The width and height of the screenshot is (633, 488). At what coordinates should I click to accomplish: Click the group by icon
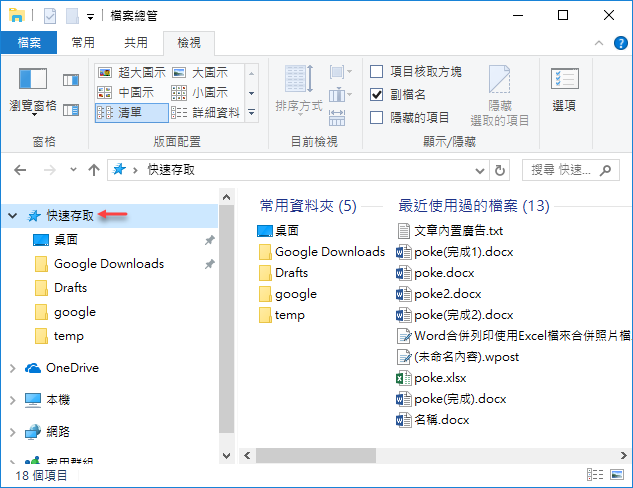click(x=340, y=72)
